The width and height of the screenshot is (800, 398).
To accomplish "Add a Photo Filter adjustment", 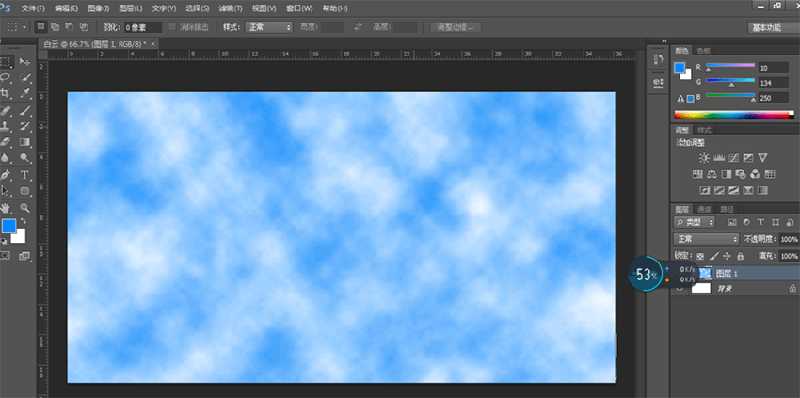I will pyautogui.click(x=741, y=174).
